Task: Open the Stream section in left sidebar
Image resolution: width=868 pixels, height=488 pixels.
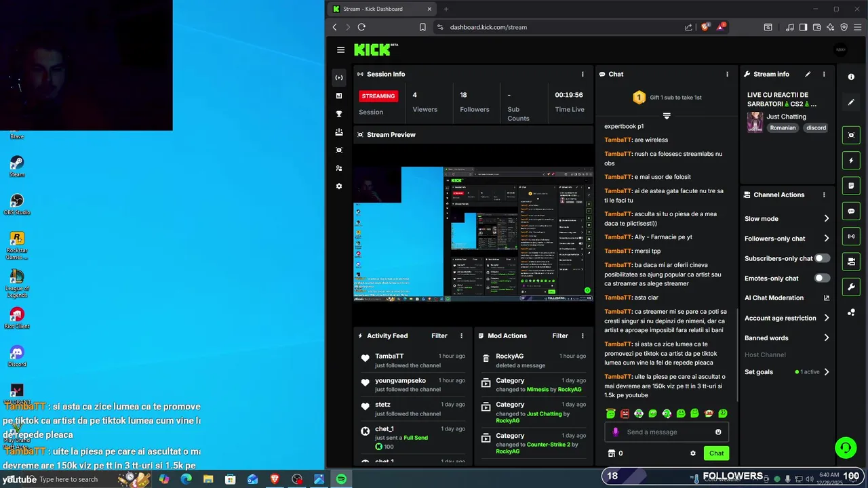Action: click(x=339, y=77)
